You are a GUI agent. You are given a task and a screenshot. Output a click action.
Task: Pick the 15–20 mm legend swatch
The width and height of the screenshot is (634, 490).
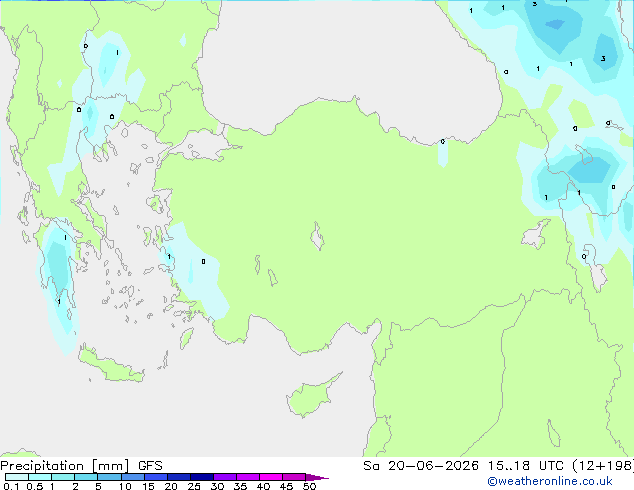[x=156, y=477]
